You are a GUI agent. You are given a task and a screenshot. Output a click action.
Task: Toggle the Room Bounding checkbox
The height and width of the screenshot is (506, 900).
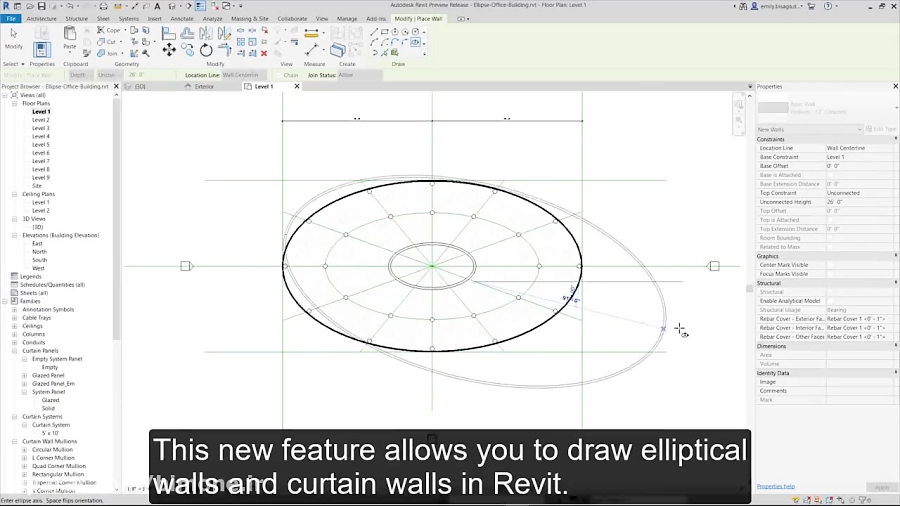click(831, 238)
